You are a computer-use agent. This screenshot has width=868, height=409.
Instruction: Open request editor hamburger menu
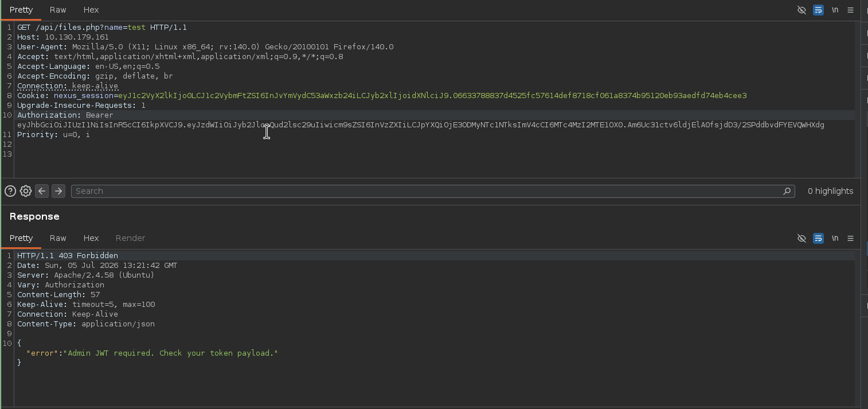(x=851, y=10)
